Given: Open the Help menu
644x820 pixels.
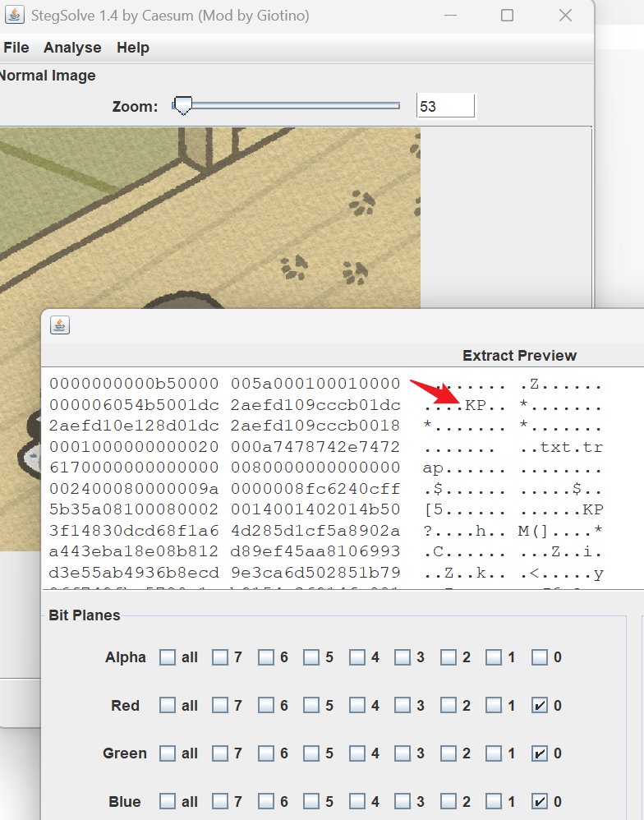Looking at the screenshot, I should pyautogui.click(x=132, y=48).
